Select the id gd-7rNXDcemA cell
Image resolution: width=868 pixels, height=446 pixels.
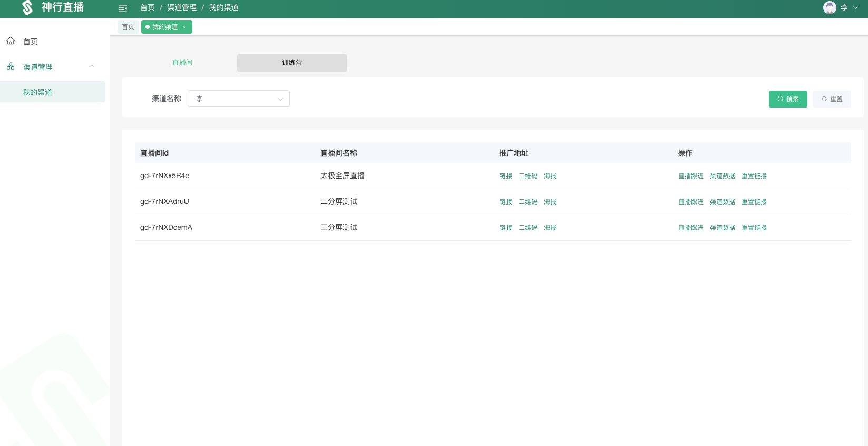[166, 227]
